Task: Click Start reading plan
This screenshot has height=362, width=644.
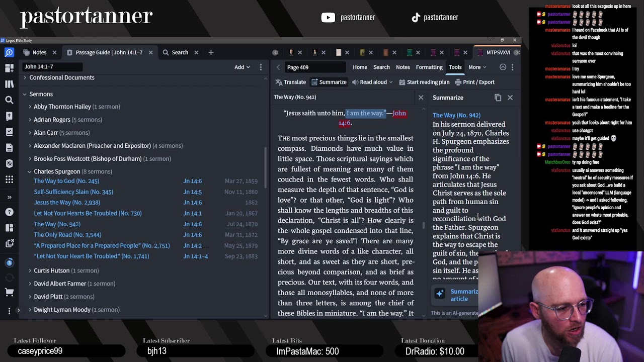Action: point(424,82)
